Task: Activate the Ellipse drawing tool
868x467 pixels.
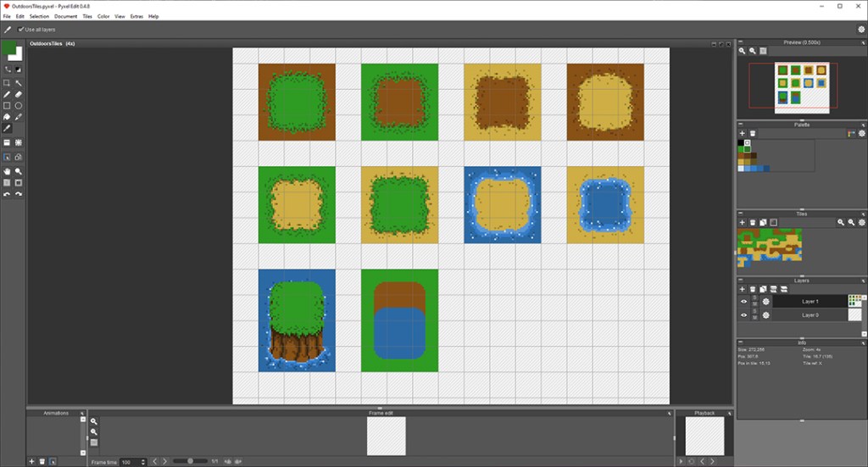Action: pyautogui.click(x=19, y=106)
